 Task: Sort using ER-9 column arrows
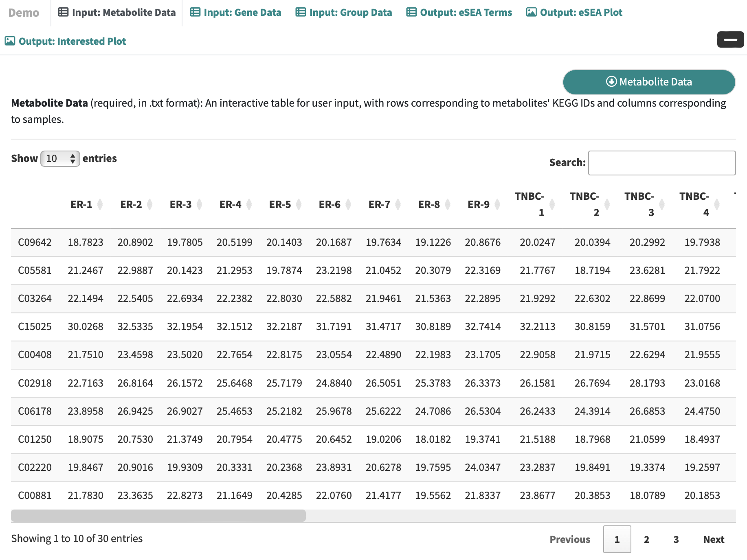coord(498,204)
